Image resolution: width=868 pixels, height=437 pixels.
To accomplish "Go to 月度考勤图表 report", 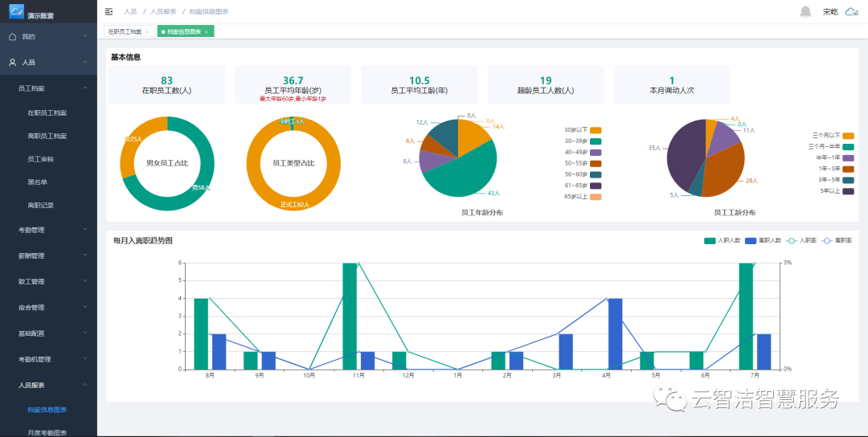I will click(x=47, y=432).
